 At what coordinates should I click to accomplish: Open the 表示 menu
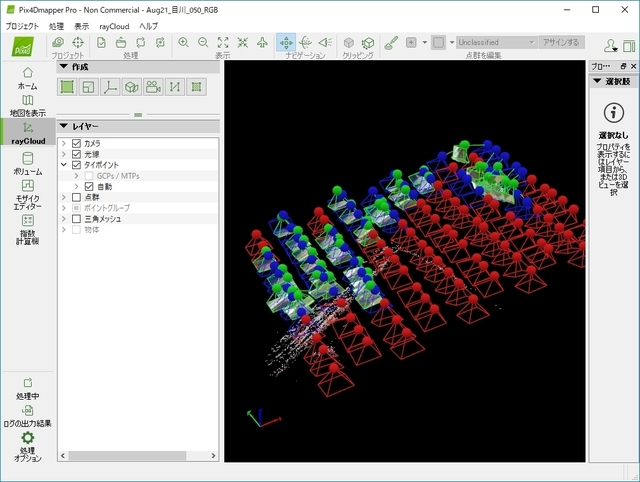(82, 26)
